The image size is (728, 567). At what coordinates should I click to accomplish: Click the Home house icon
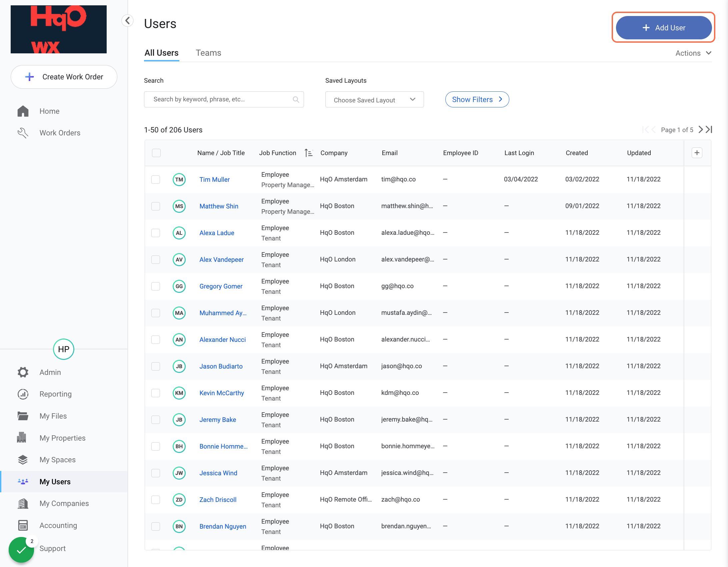coord(23,111)
